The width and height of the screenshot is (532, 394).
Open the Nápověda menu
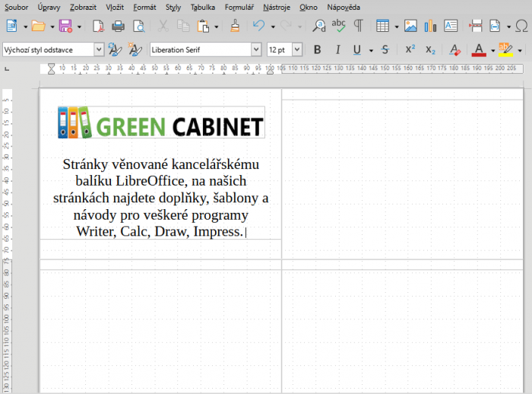344,7
